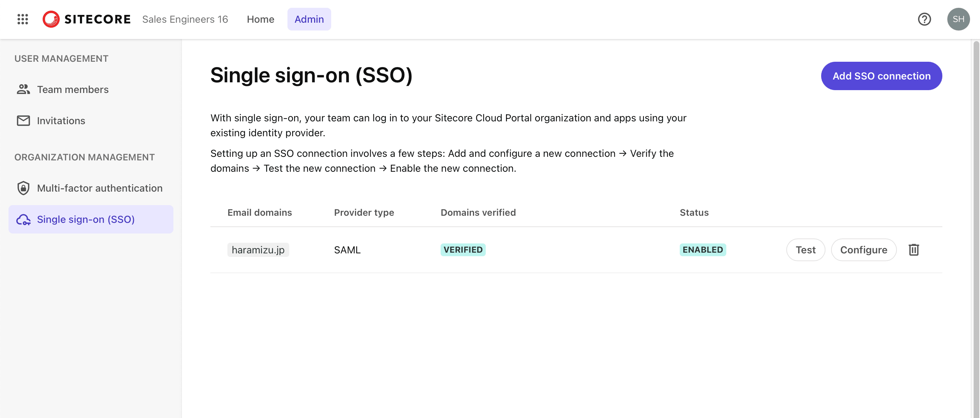980x418 pixels.
Task: Click the Team members people icon
Action: [x=23, y=89]
